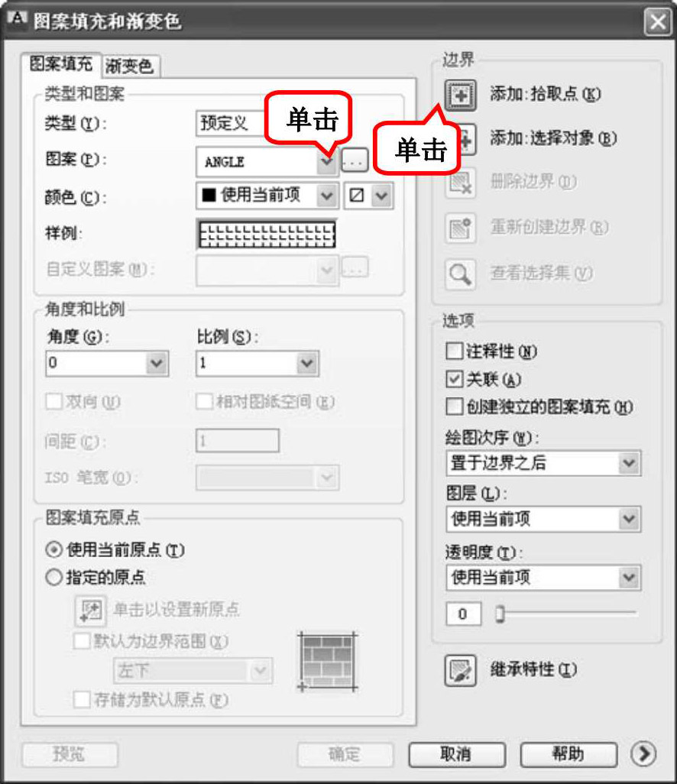Viewport: 677px width, 784px height.
Task: Enable the Annotative (注释性) checkbox
Action: pyautogui.click(x=454, y=351)
